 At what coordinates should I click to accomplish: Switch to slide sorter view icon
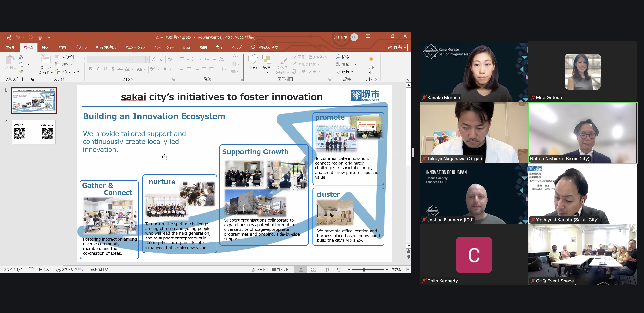[314, 269]
